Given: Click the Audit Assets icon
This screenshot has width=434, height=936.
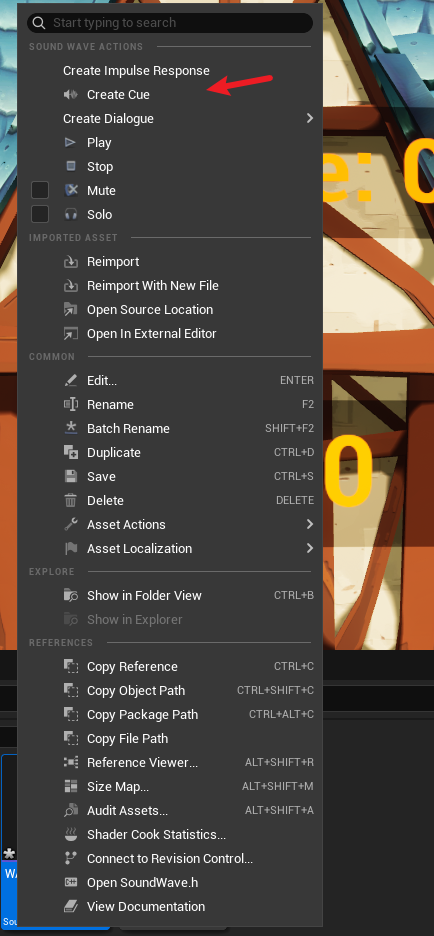Looking at the screenshot, I should pyautogui.click(x=71, y=811).
